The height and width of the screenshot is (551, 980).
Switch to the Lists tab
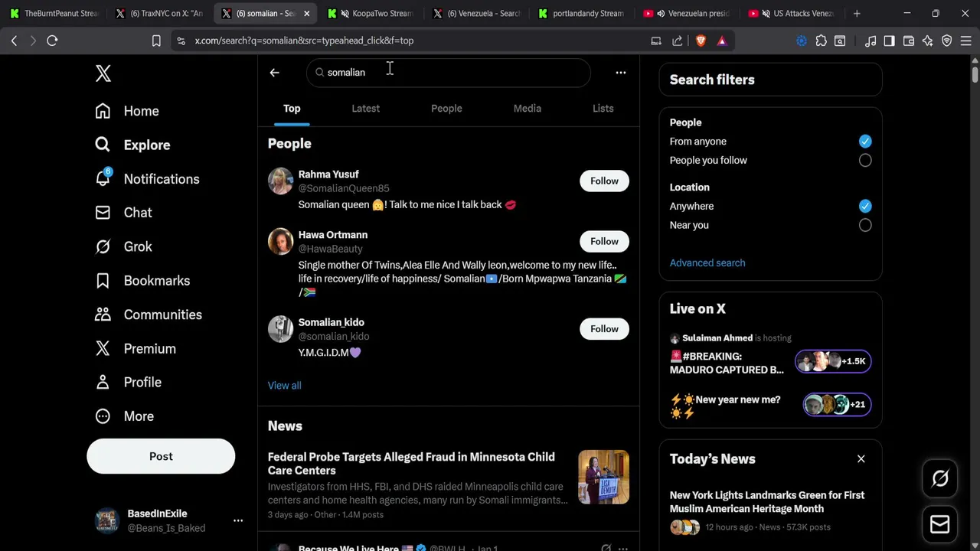(603, 109)
